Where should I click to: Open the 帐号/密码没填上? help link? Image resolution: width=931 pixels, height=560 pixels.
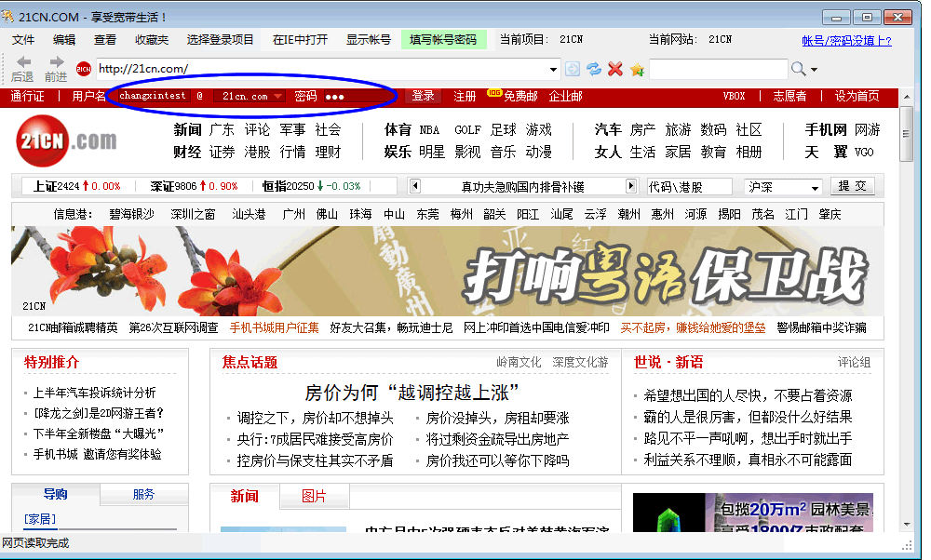pos(846,40)
